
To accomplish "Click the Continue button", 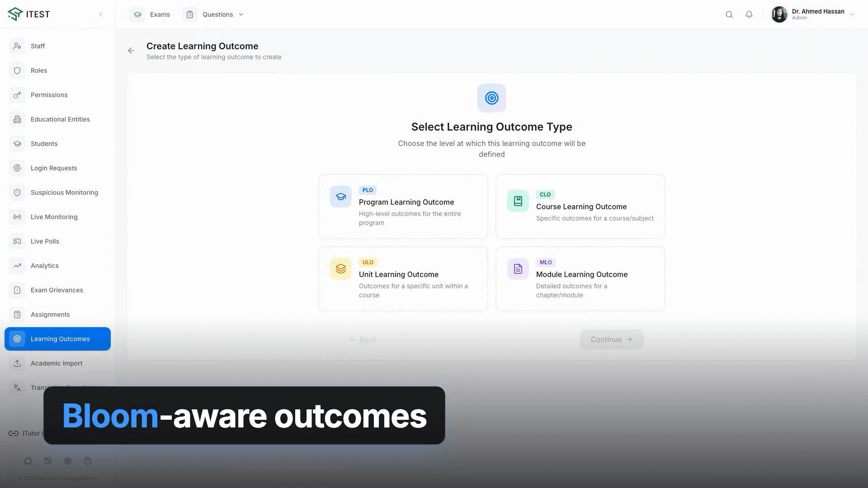I will pyautogui.click(x=612, y=339).
